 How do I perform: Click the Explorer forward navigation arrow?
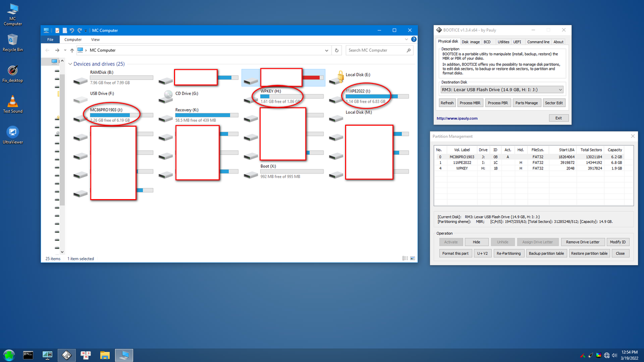[x=57, y=50]
